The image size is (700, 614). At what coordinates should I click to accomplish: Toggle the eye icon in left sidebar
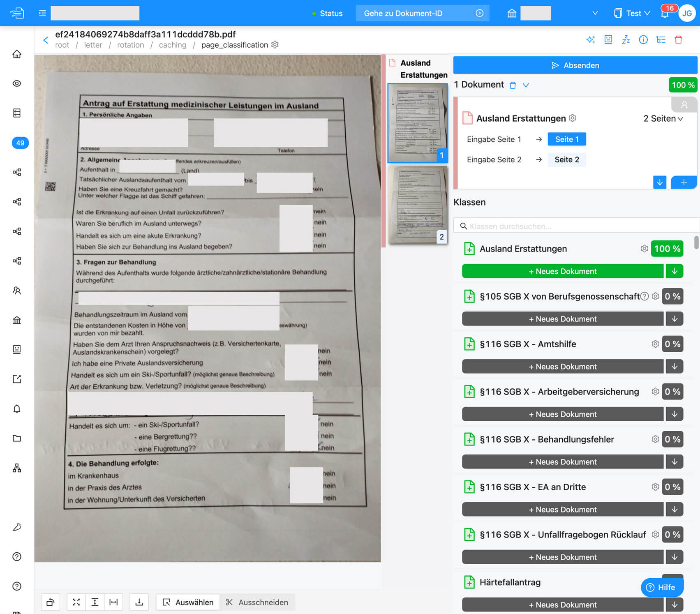[x=17, y=83]
